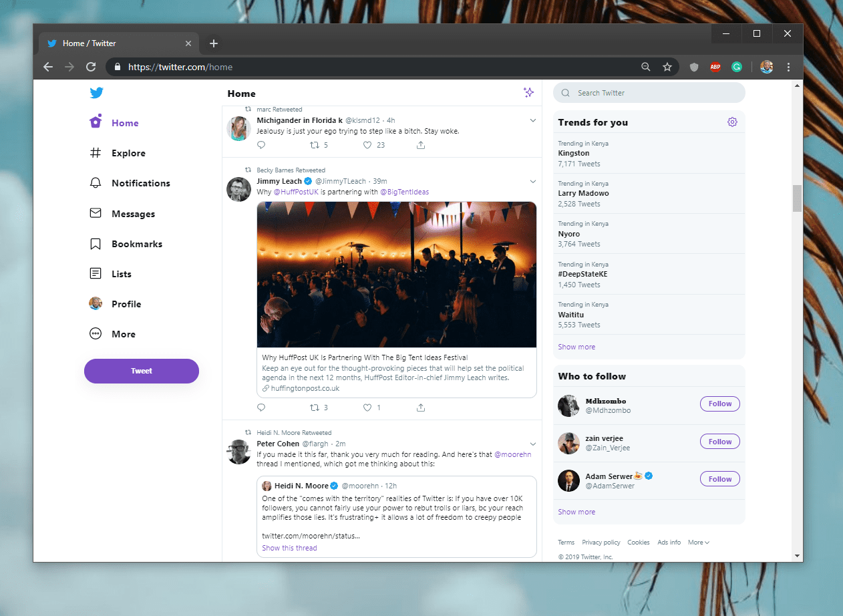Open options dropdown on Jimmy Leach's tweet

532,181
